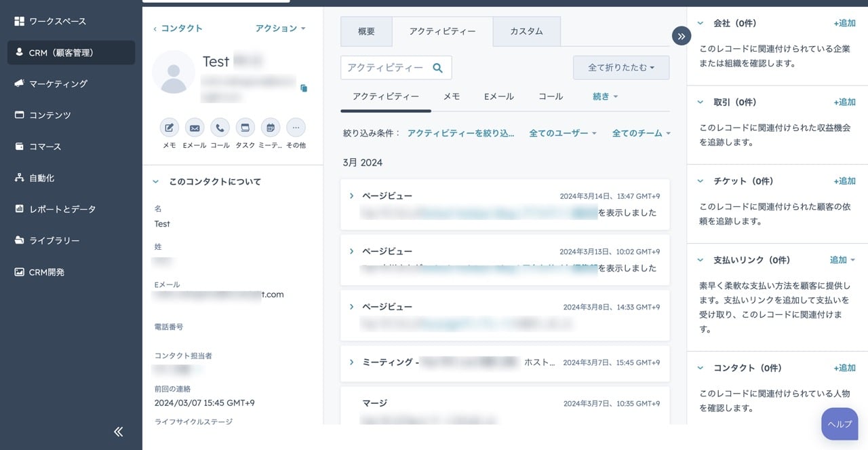Screen dimensions: 868x450
Task: Collapse the 取引 (0件) section
Action: [x=701, y=102]
